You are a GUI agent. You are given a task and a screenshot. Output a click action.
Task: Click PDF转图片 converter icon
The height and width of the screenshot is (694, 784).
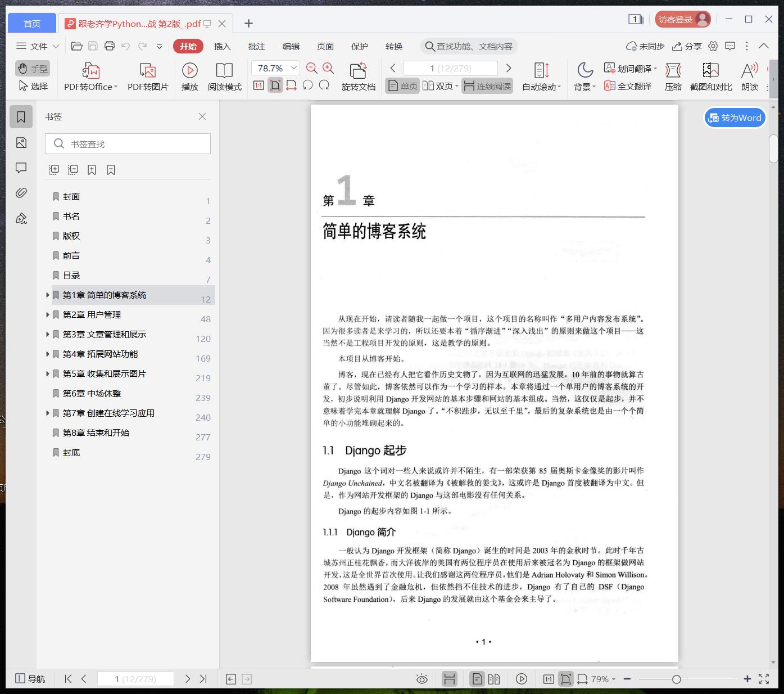click(148, 76)
